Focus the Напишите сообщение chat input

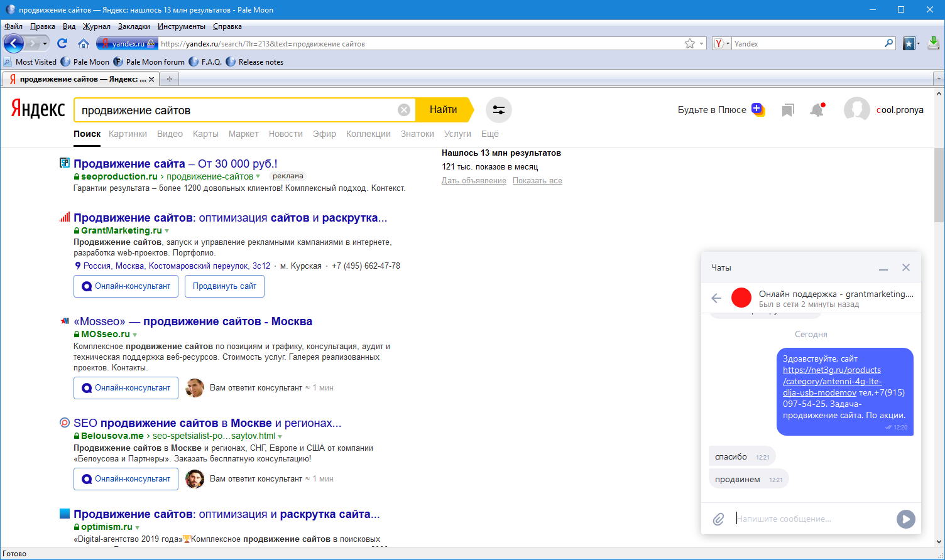tap(814, 519)
